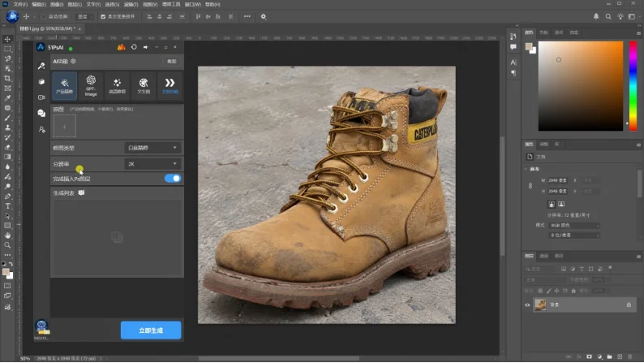The height and width of the screenshot is (363, 644).
Task: Open the 文字(Y) menu
Action: point(93,5)
